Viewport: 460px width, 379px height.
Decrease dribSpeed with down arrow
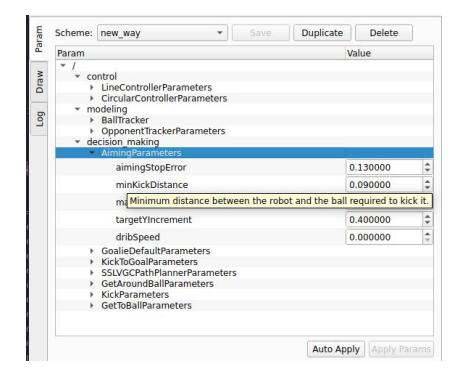pyautogui.click(x=427, y=240)
